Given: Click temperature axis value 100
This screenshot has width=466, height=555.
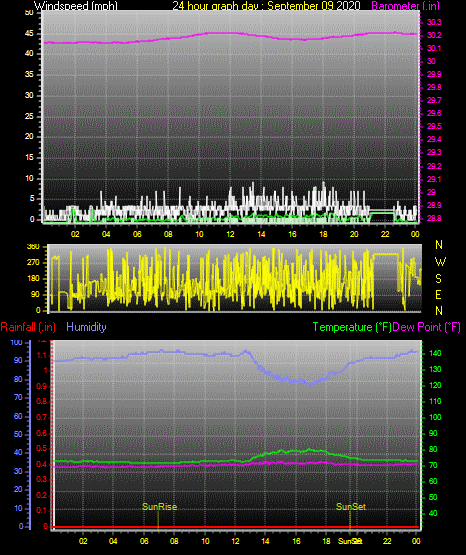Looking at the screenshot, I should click(435, 417).
